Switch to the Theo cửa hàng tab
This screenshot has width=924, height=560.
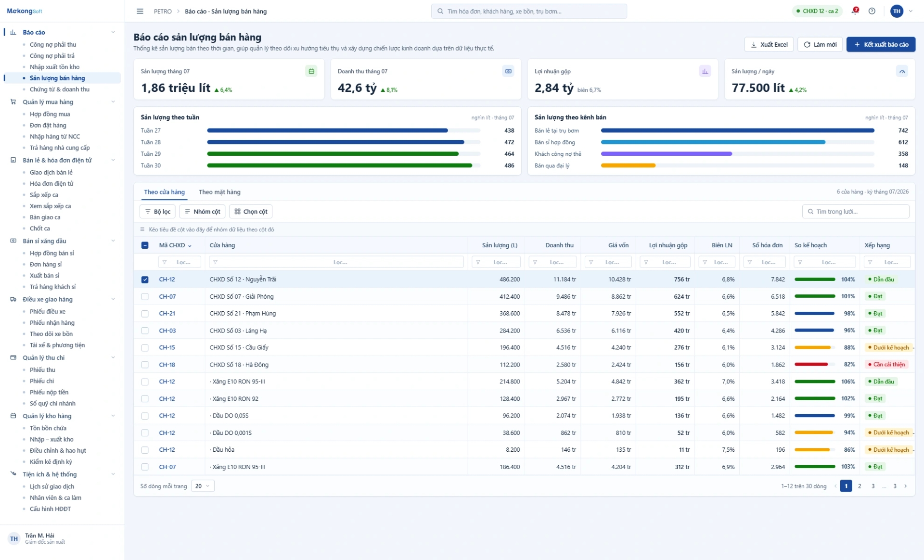164,192
